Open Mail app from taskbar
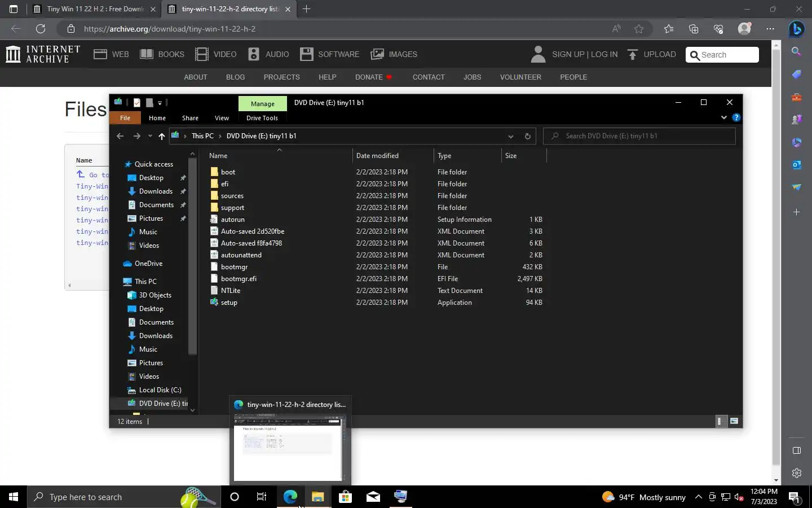 (x=373, y=497)
